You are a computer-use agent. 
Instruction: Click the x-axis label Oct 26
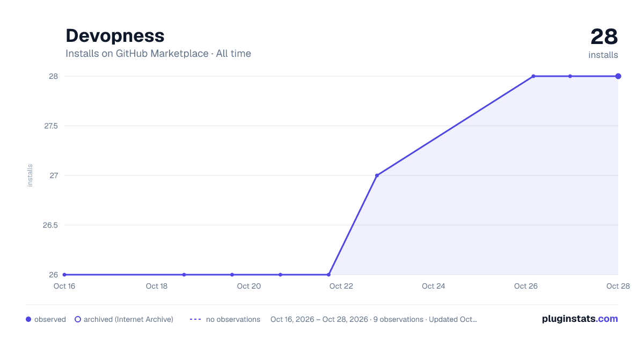point(526,286)
